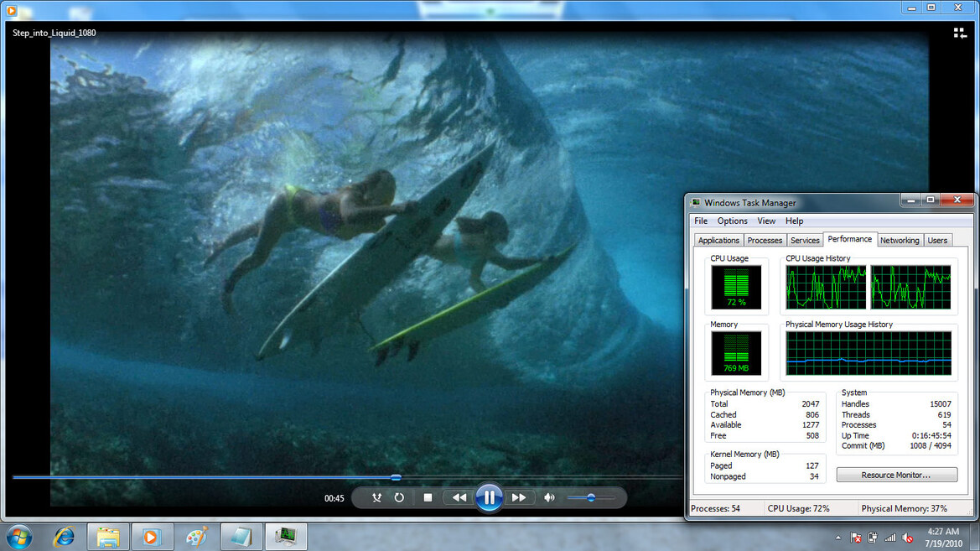Click the Cached memory value 806
Screen dimensions: 980x551
coord(811,414)
